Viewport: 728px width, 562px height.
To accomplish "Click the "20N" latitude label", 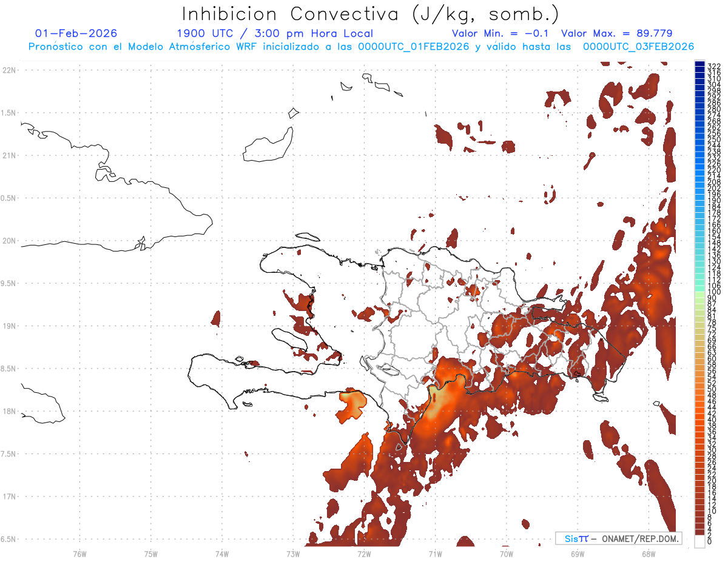I will pyautogui.click(x=9, y=240).
